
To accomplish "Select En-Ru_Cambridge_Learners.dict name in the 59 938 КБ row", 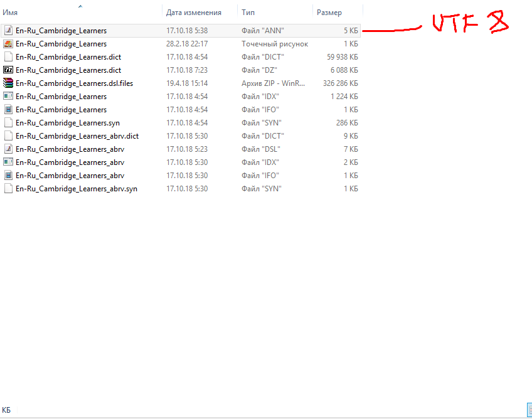I will click(68, 57).
